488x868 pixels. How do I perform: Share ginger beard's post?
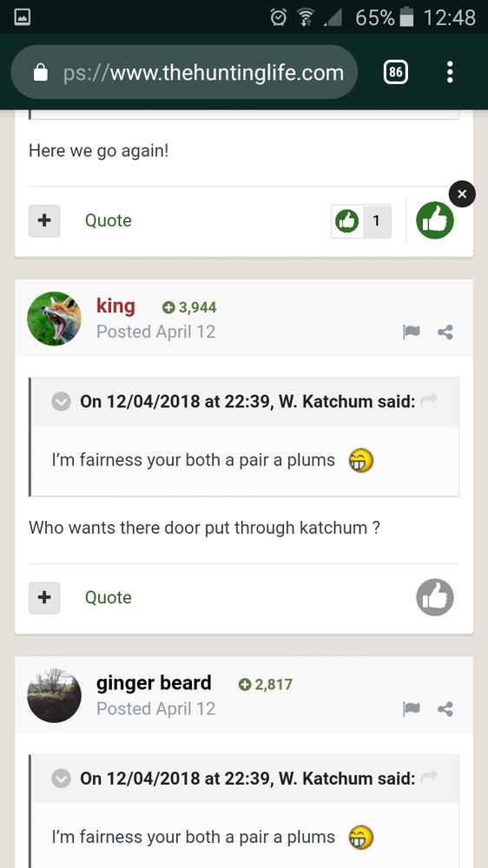[x=445, y=708]
